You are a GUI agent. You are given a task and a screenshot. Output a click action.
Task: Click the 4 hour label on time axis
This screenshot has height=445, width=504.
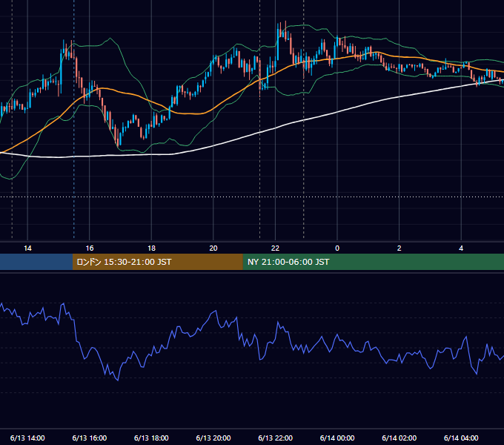click(x=461, y=248)
